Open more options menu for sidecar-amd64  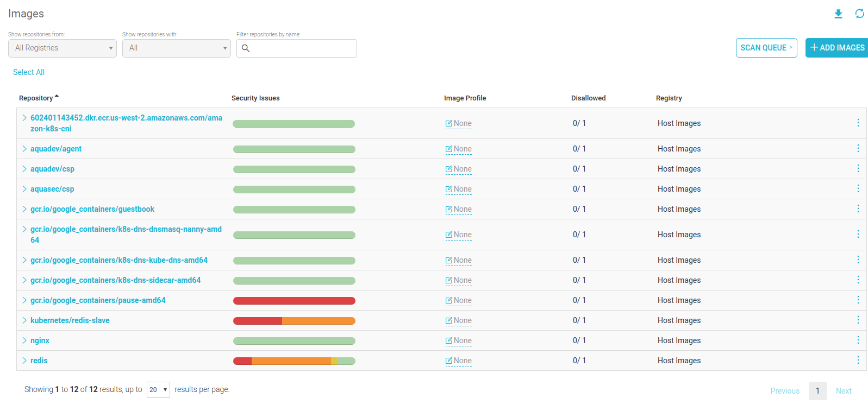(x=858, y=280)
